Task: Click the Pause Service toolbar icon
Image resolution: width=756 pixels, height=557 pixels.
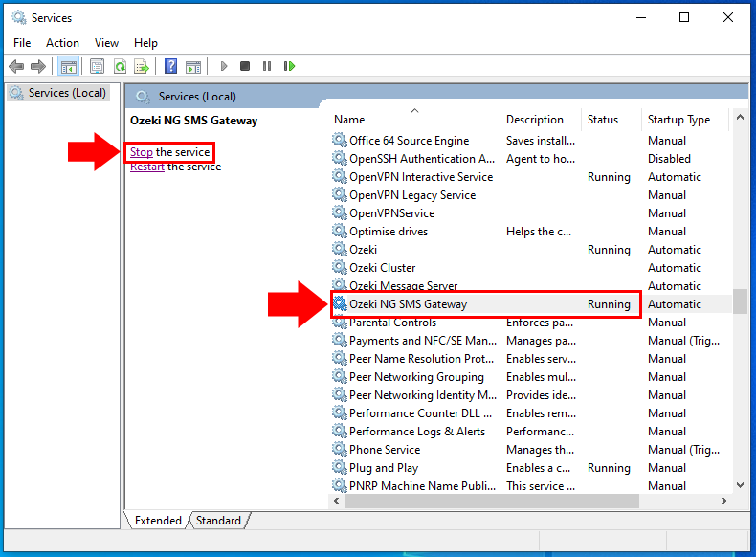Action: 267,66
